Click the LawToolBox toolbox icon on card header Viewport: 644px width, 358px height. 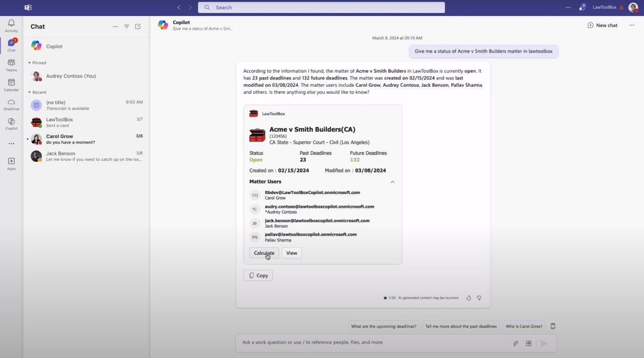(x=253, y=113)
